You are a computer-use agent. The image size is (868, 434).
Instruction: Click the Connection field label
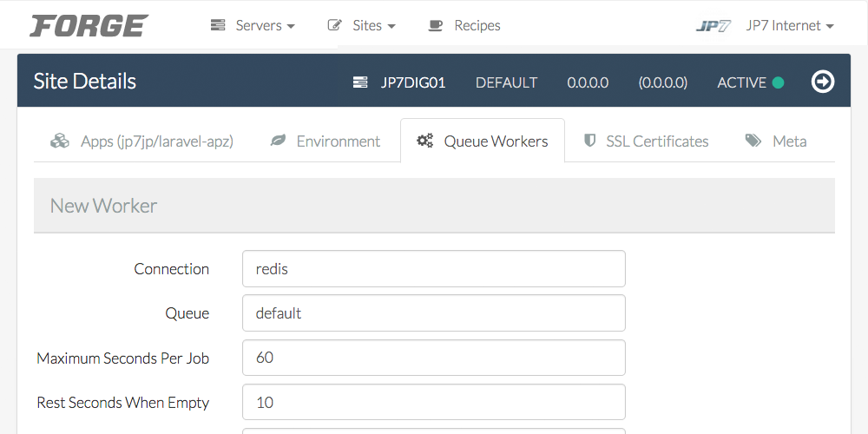(172, 269)
